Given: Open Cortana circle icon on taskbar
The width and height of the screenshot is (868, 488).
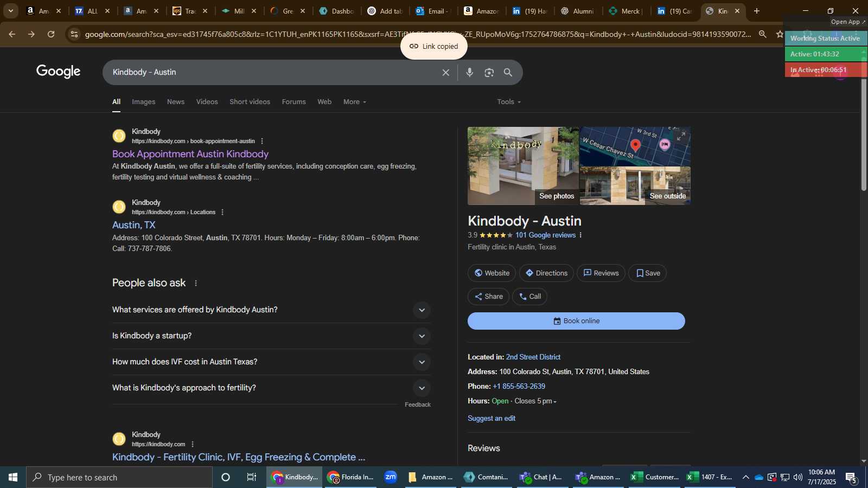Looking at the screenshot, I should click(226, 477).
